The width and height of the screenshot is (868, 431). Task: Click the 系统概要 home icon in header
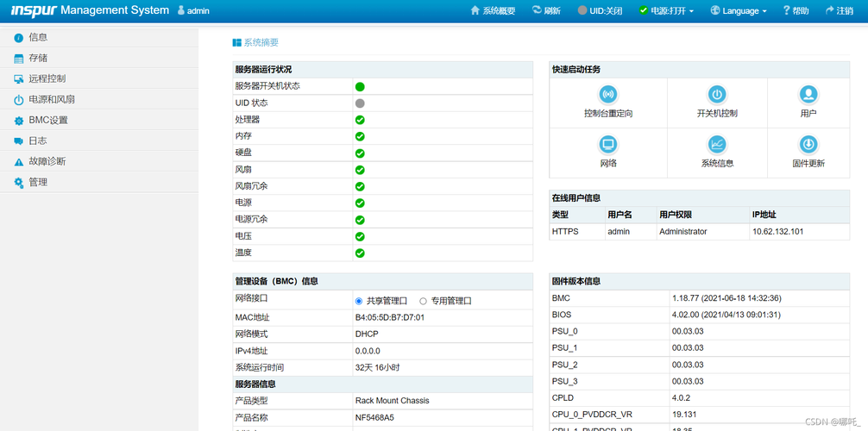tap(475, 10)
